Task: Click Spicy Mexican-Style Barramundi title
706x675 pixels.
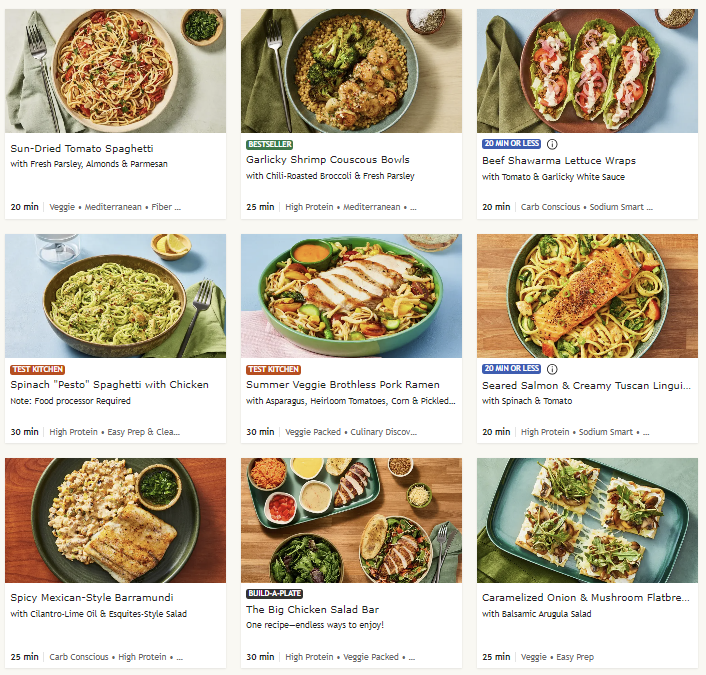Action: 92,598
